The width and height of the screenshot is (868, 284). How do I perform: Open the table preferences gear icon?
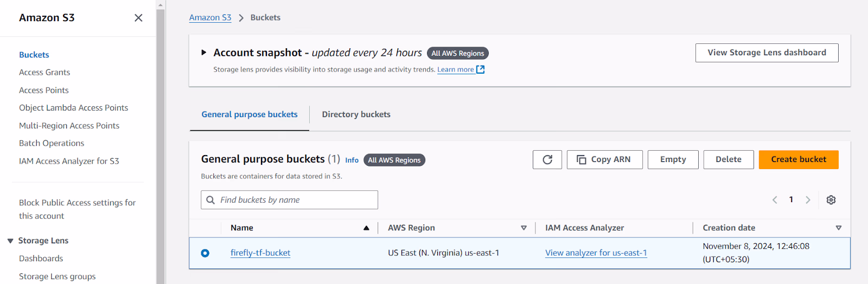pyautogui.click(x=831, y=200)
